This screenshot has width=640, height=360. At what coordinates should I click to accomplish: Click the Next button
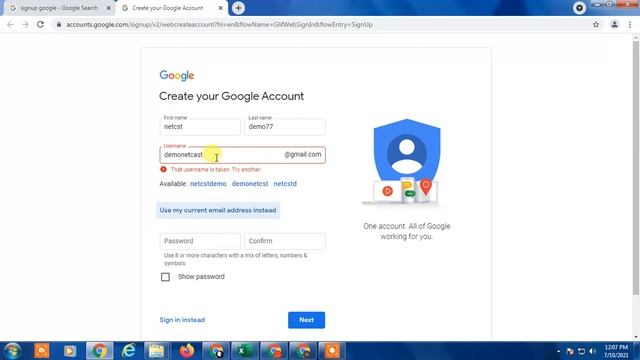307,320
